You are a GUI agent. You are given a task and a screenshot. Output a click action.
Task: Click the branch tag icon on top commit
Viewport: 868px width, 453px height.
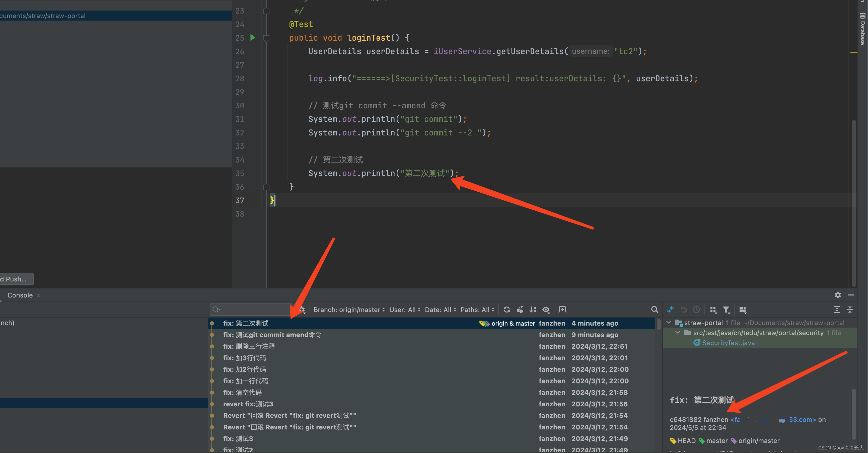(x=484, y=323)
